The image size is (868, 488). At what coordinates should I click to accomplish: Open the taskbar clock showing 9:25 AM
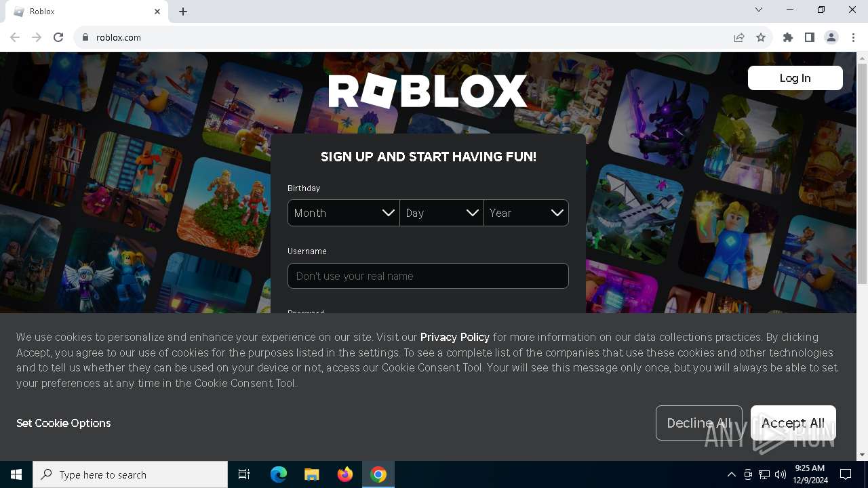(x=810, y=474)
